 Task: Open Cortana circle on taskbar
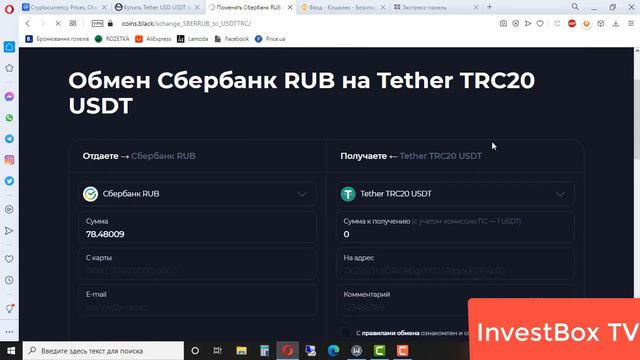195,351
